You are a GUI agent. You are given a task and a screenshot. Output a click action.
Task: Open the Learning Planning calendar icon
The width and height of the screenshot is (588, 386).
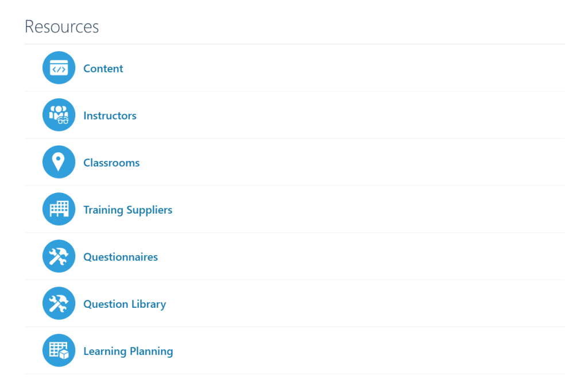pyautogui.click(x=59, y=350)
